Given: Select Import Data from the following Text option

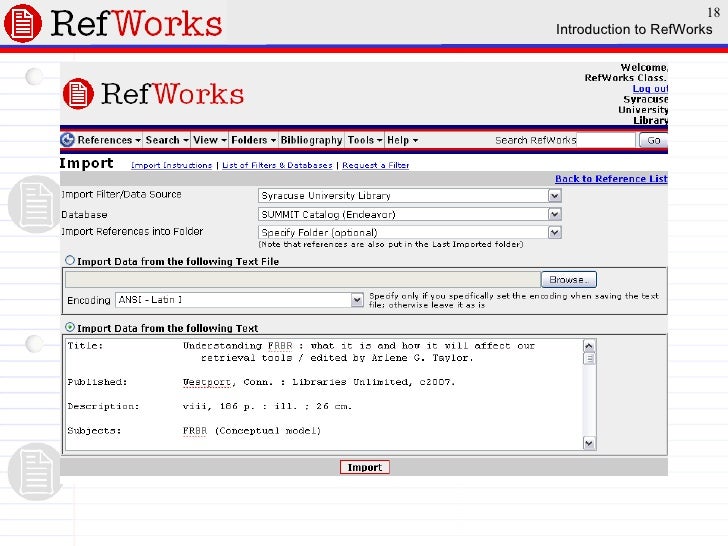Looking at the screenshot, I should 70,327.
